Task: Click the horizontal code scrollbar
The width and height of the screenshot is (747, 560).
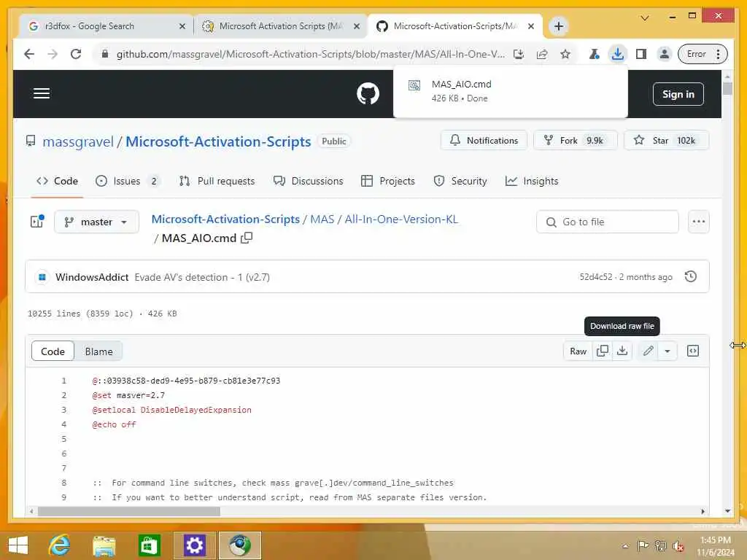Action: 128,511
